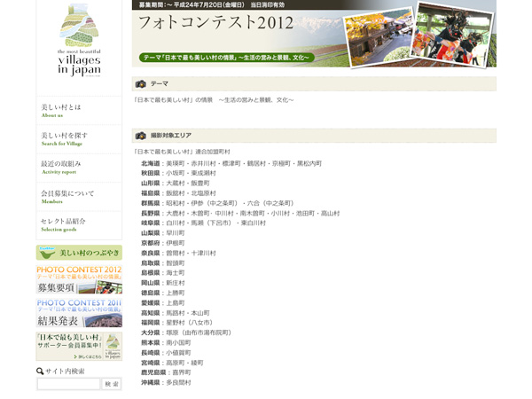This screenshot has width=532, height=399.
Task: Click the 北海道 prefecture label
Action: (150, 164)
